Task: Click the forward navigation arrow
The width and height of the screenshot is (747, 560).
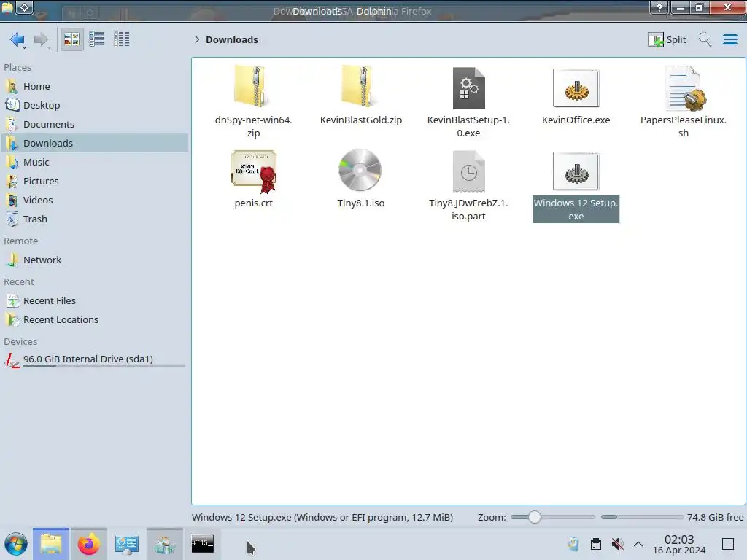Action: 42,39
